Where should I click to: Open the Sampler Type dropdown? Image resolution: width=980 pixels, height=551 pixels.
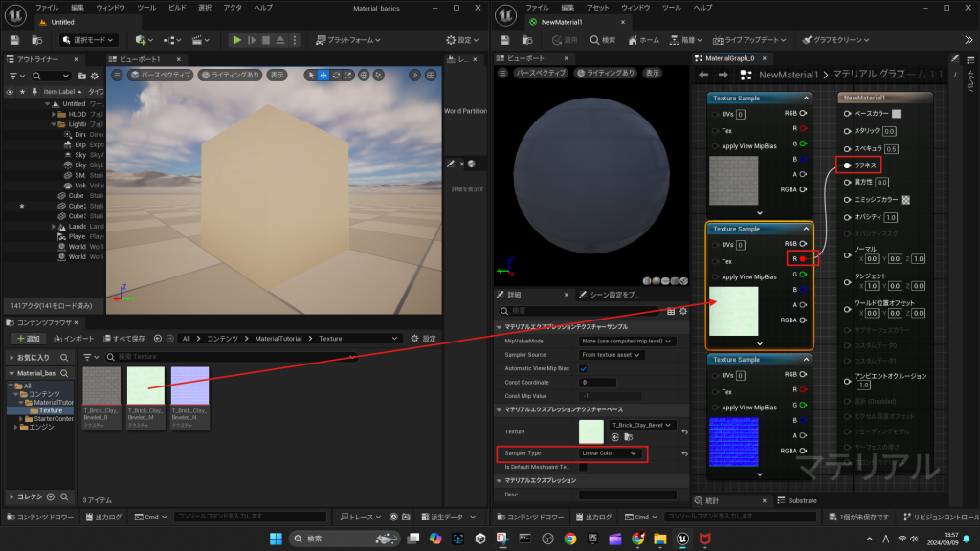tap(611, 452)
